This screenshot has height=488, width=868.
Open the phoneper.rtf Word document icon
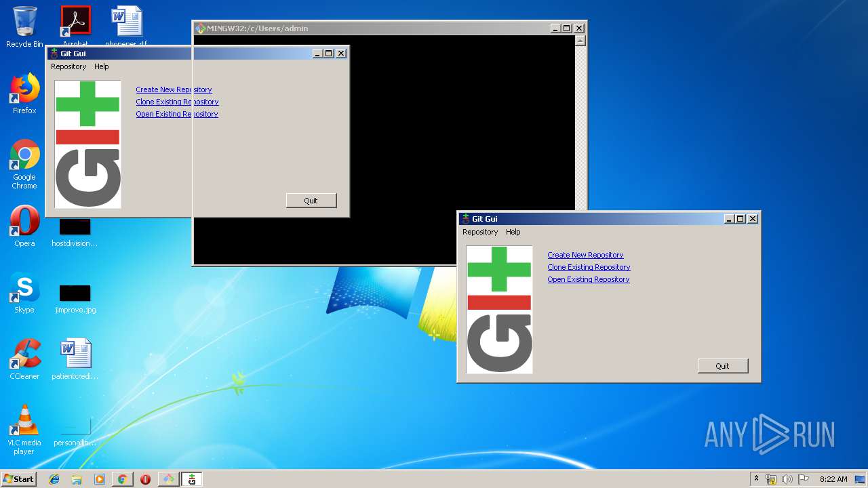click(126, 24)
